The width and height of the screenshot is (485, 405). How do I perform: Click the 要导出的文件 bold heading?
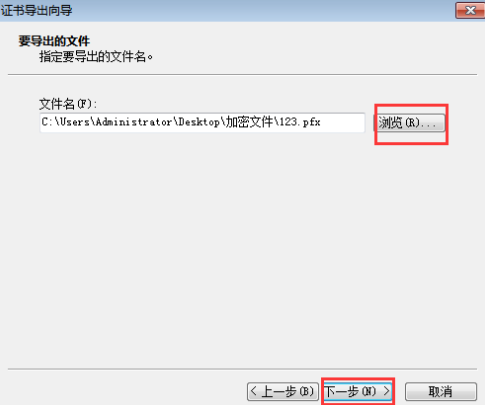54,41
